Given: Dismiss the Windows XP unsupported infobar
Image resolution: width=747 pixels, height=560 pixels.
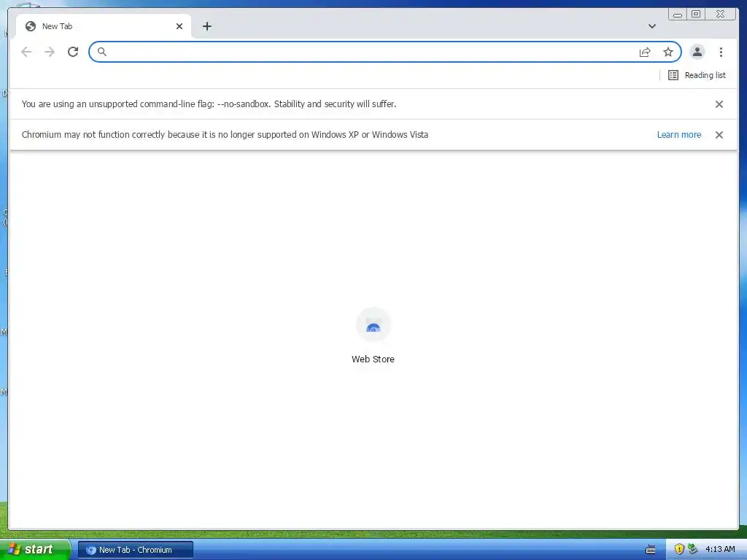Looking at the screenshot, I should tap(719, 135).
